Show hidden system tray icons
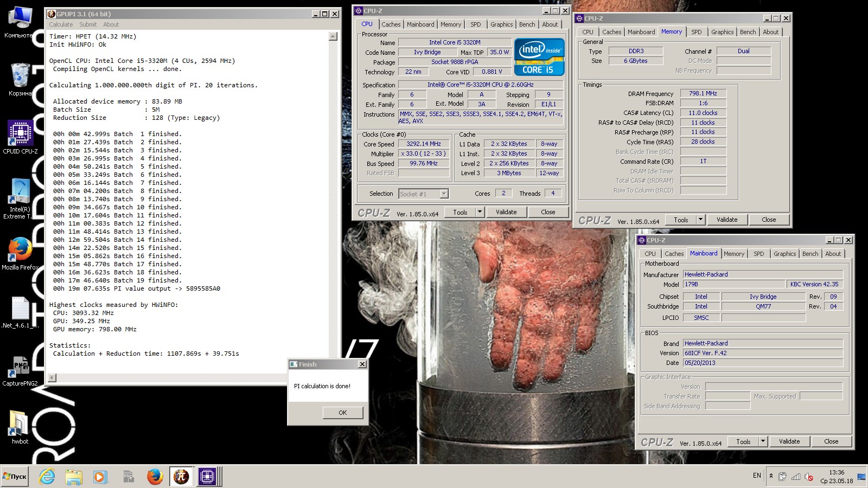868x488 pixels. tap(771, 476)
